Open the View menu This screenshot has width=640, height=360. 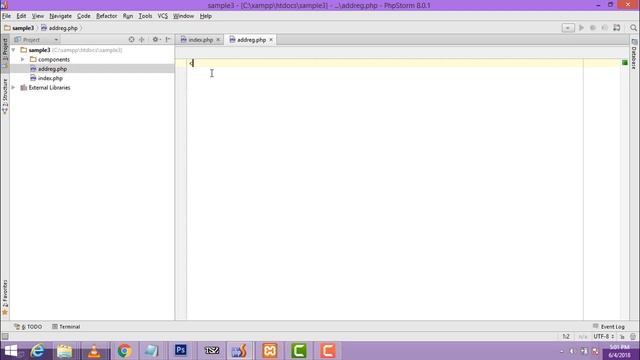tap(38, 16)
